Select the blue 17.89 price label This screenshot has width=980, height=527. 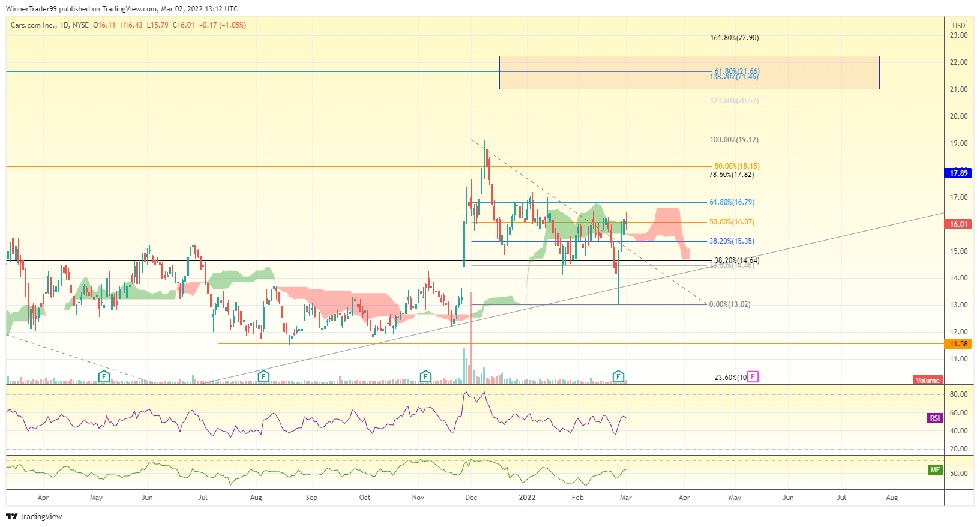point(959,173)
